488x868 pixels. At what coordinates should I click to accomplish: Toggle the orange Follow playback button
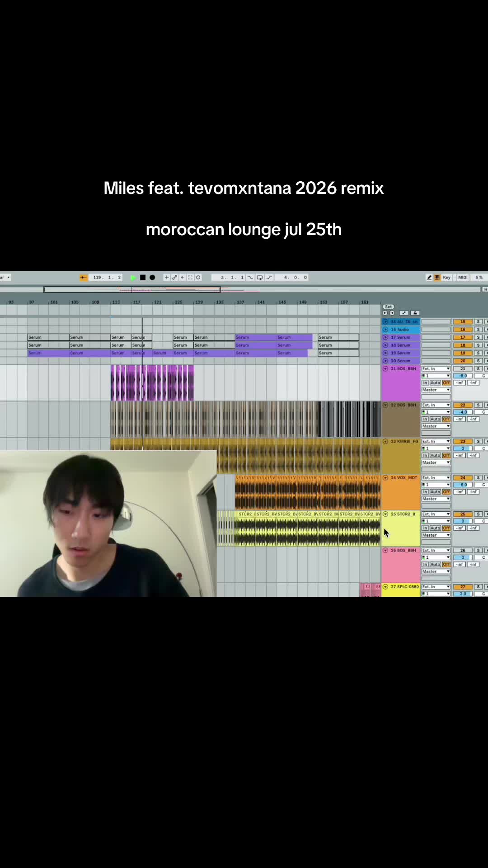pyautogui.click(x=84, y=278)
